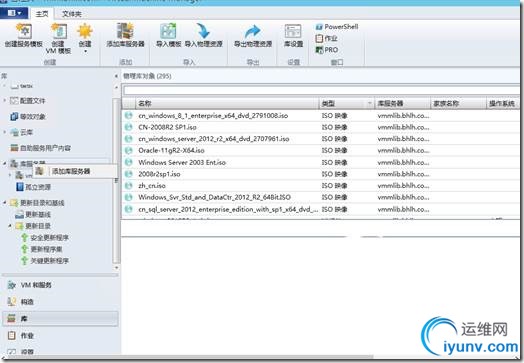This screenshot has height=363, width=524.
Task: Open the 类型 column filter dropdown arrow
Action: (370, 104)
